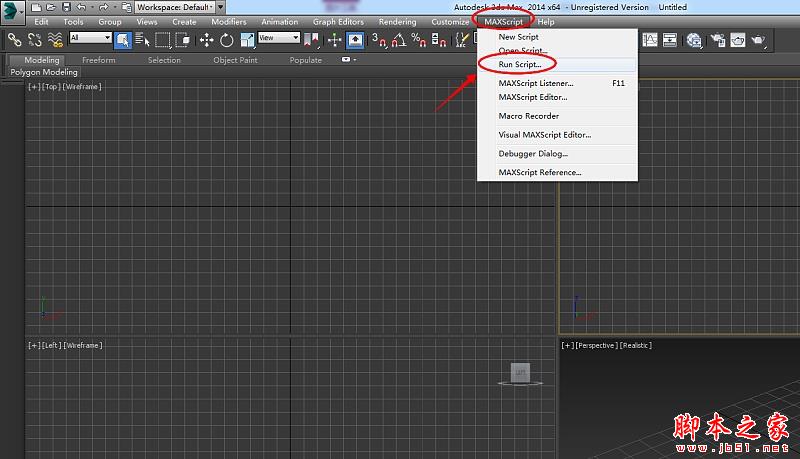Click the [Perspective] viewport label

tap(596, 345)
